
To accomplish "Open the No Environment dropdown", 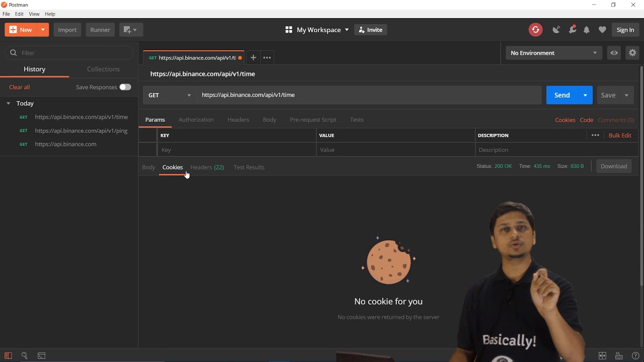I will point(554,53).
